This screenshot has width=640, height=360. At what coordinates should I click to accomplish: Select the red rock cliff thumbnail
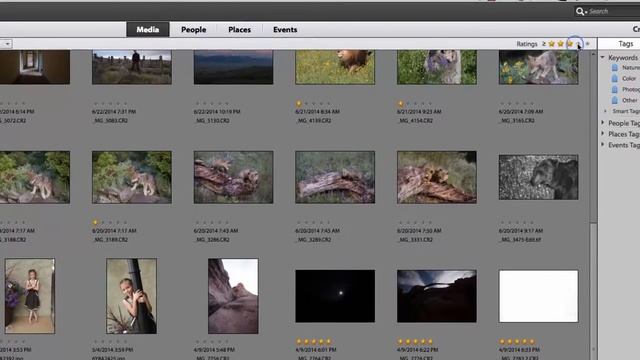click(233, 296)
